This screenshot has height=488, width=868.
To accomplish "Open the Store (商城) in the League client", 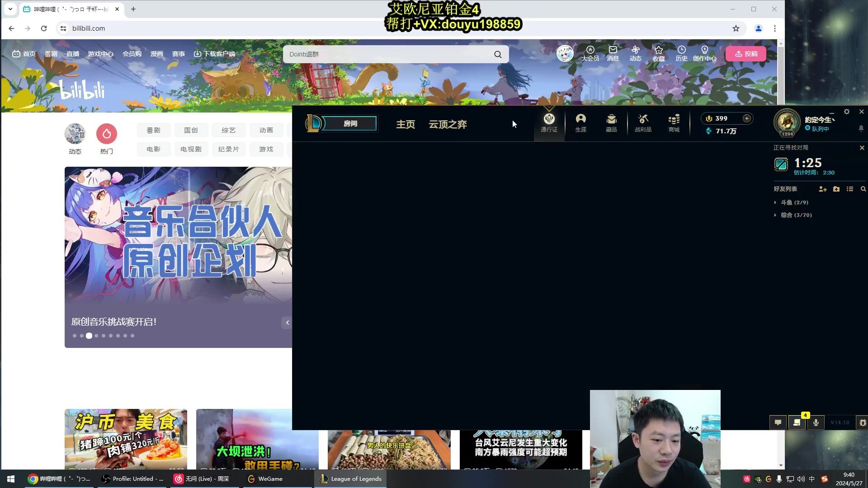I will 673,123.
